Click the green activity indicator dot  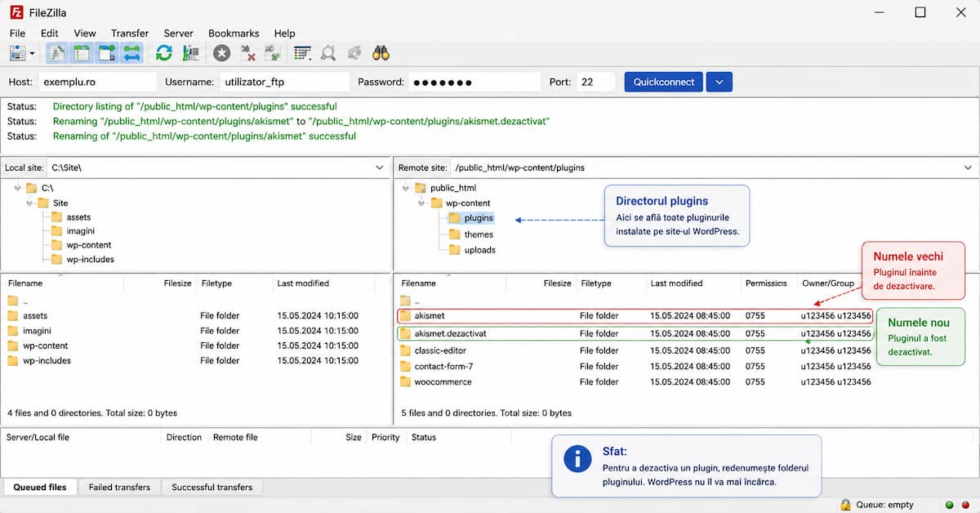[949, 505]
